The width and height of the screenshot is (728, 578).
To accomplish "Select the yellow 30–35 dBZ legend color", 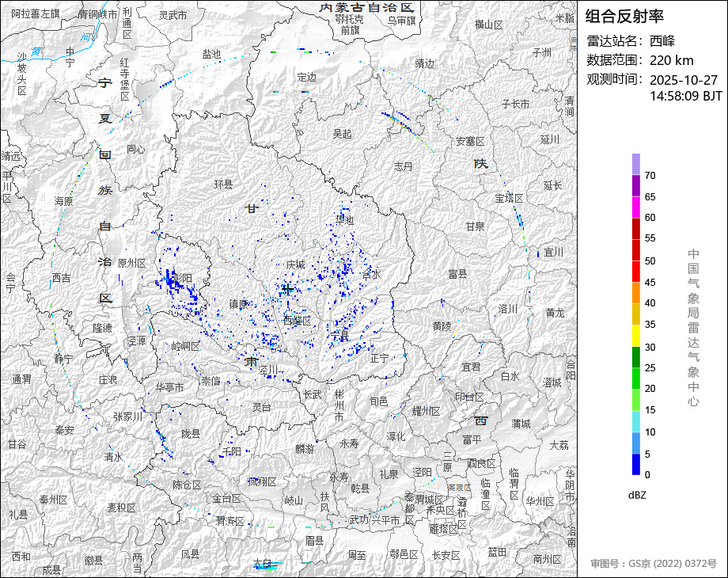I will (x=635, y=336).
